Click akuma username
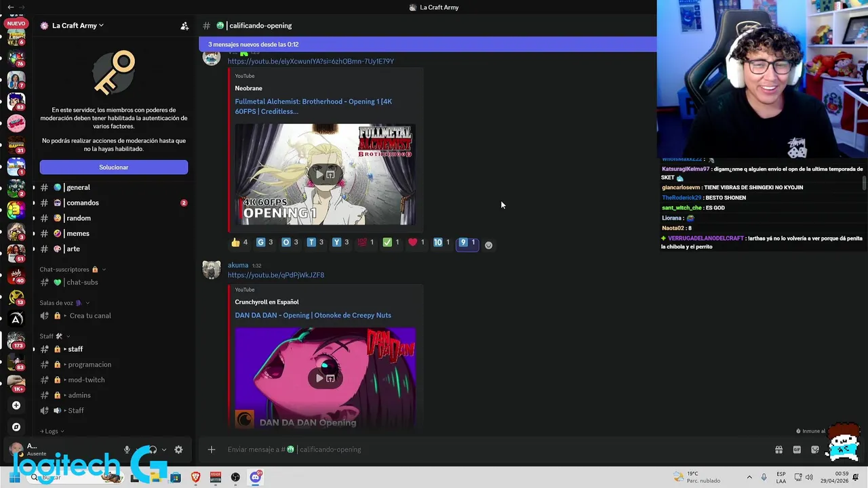 [238, 266]
